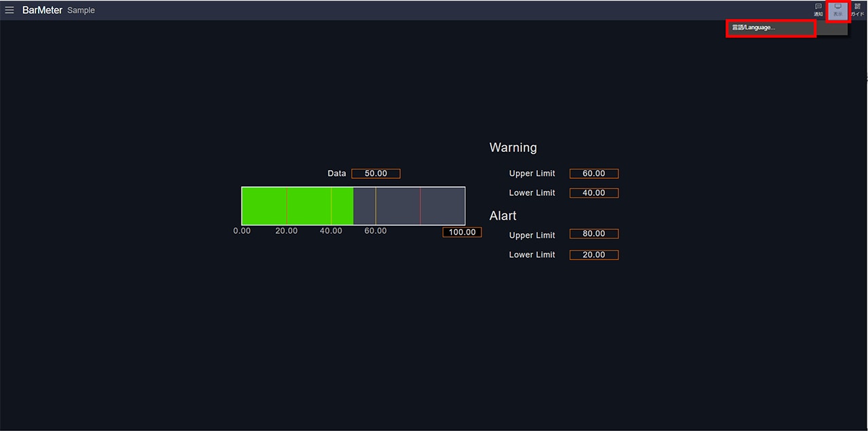Click the bar maximum field 100.00
868x431 pixels.
coord(462,232)
